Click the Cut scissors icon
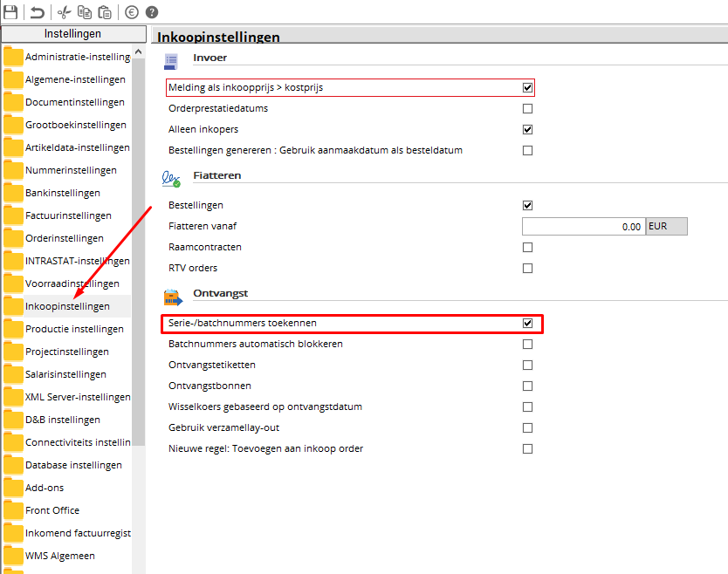Screen dimensions: 728x574 pos(63,12)
